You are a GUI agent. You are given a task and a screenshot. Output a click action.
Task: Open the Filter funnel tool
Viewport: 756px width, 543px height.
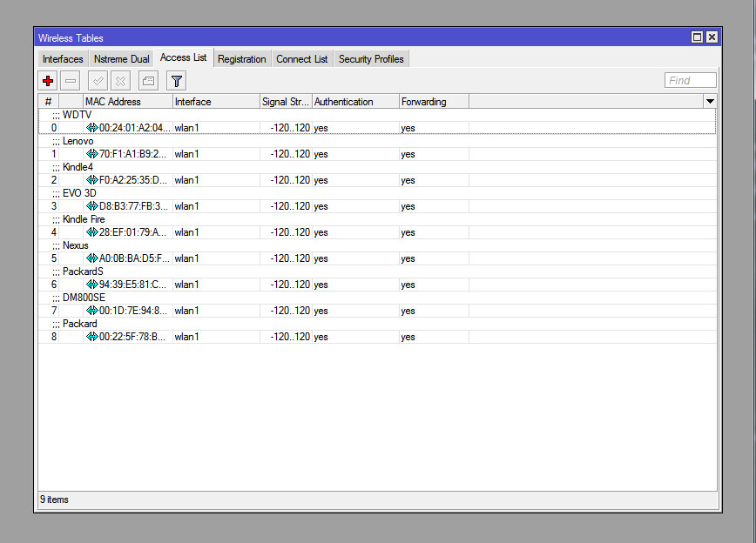point(177,81)
